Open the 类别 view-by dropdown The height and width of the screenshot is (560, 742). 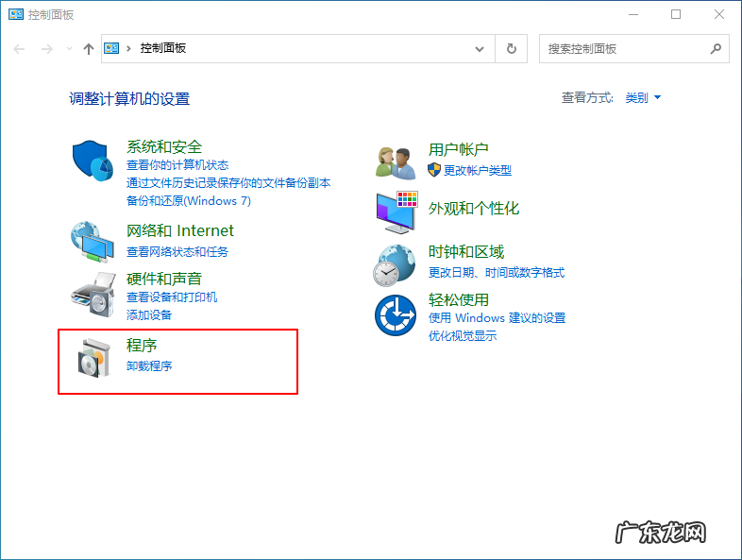coord(643,97)
